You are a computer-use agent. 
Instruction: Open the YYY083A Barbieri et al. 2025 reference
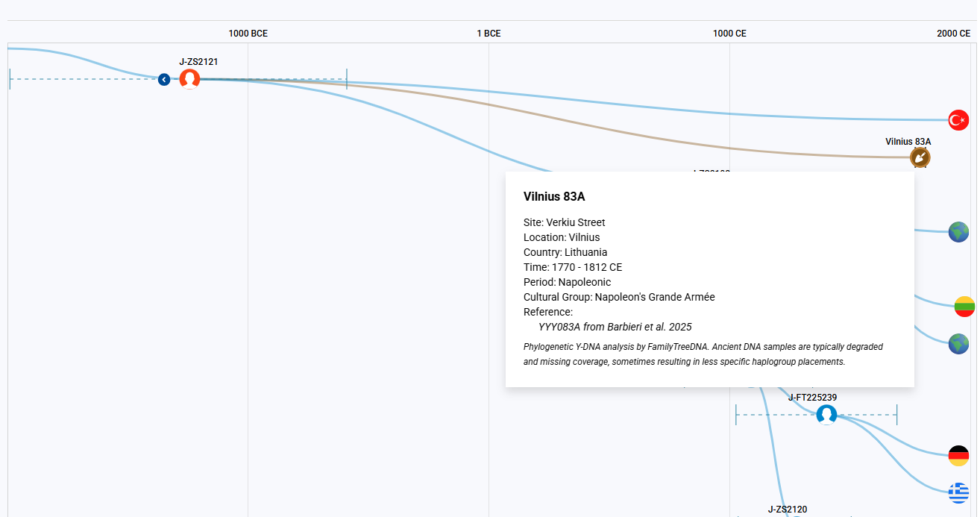tap(615, 327)
